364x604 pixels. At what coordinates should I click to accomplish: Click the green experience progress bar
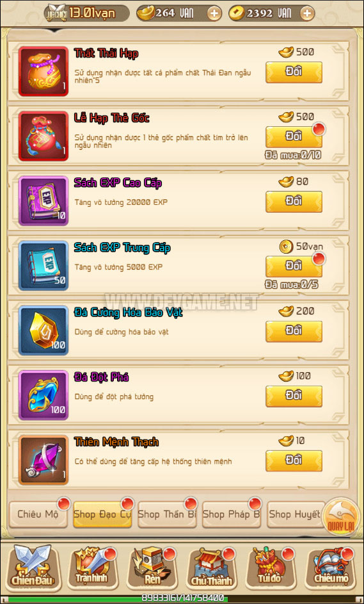(182, 598)
